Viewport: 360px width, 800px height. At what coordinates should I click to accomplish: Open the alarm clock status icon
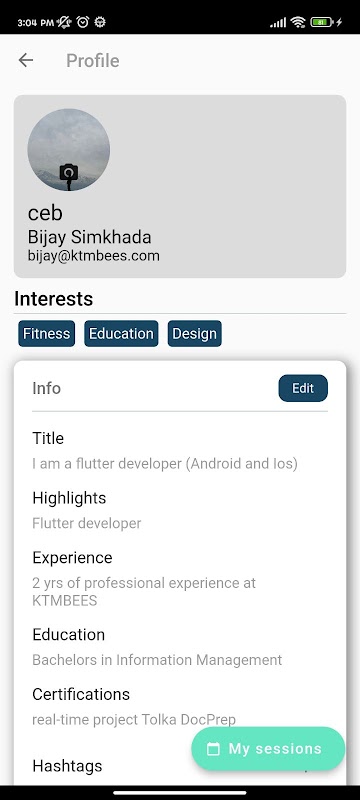point(83,22)
